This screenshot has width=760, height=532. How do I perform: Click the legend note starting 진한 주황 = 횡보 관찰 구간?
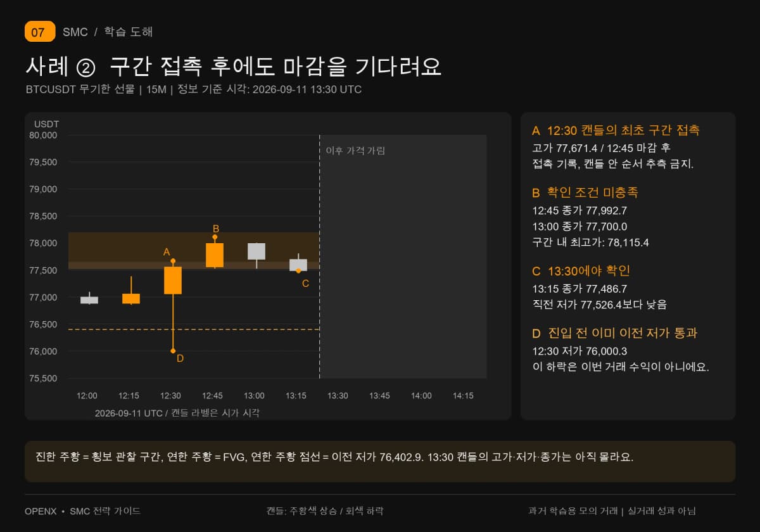334,457
